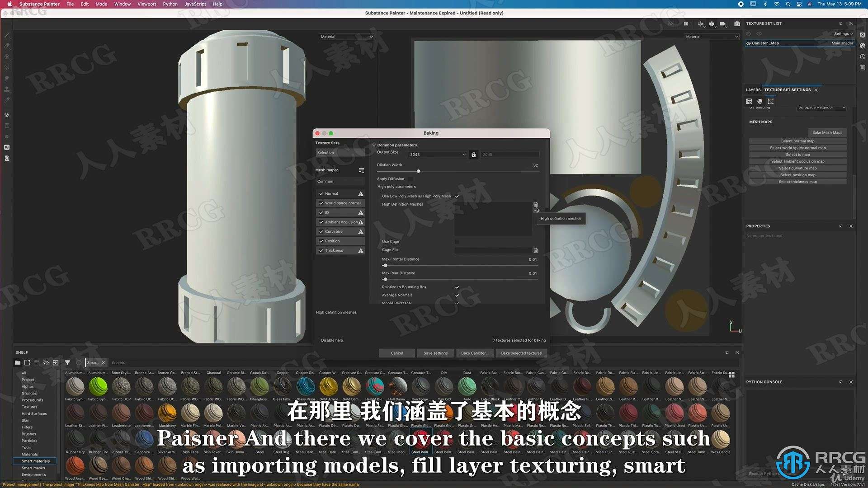Open the Texture Set List Settings dropdown

click(843, 33)
